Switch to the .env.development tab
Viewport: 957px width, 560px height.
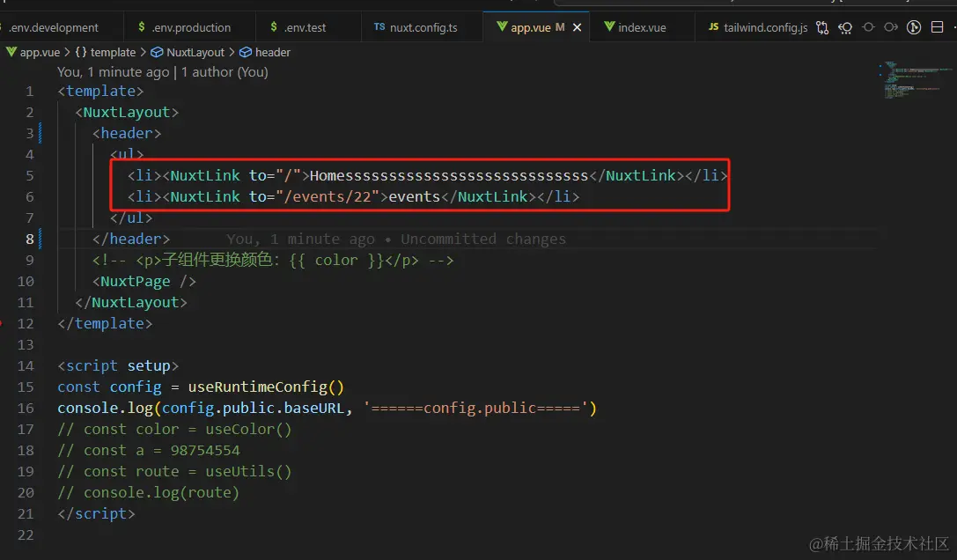tap(54, 27)
